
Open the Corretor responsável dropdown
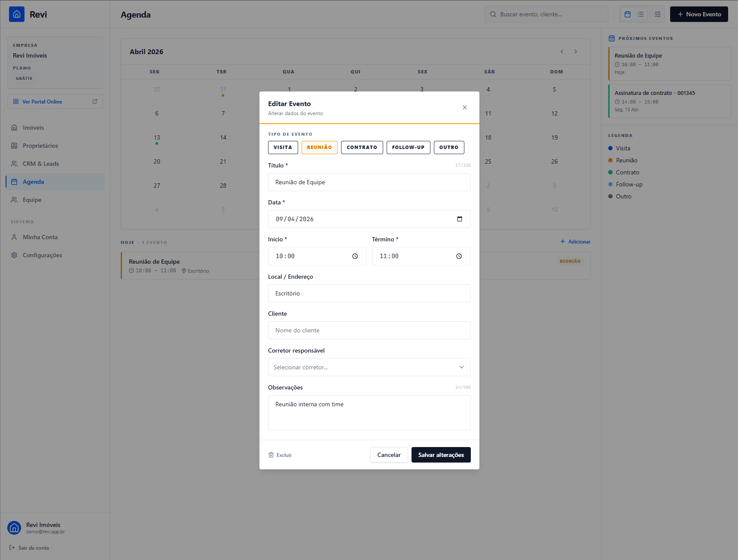(x=369, y=367)
